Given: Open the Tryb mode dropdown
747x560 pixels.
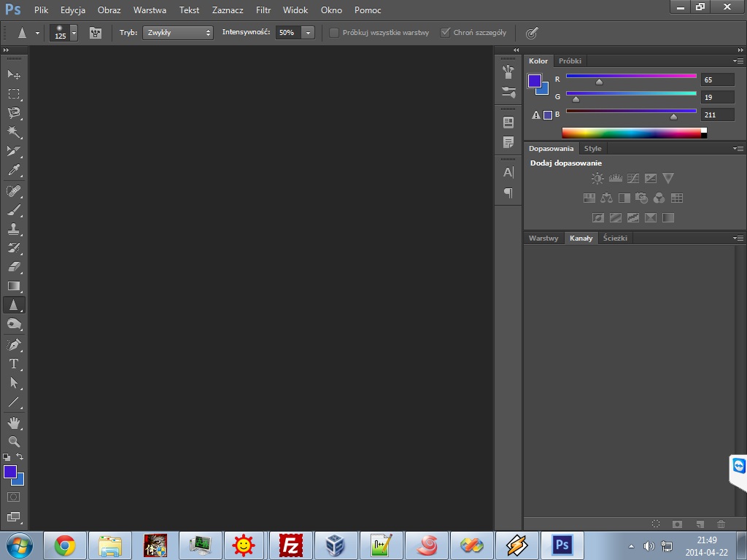Looking at the screenshot, I should coord(178,32).
